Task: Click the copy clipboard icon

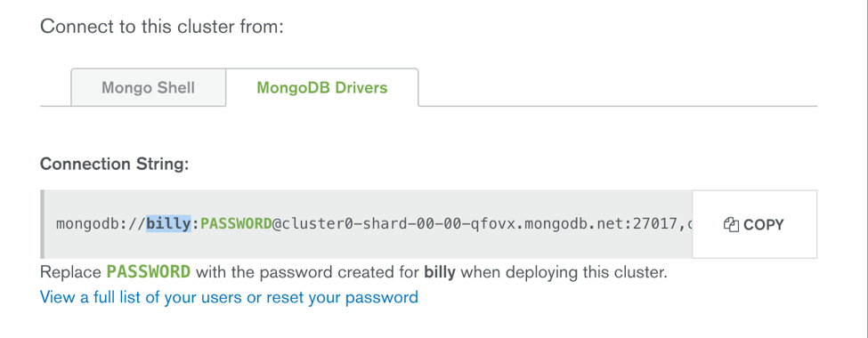Action: [731, 225]
